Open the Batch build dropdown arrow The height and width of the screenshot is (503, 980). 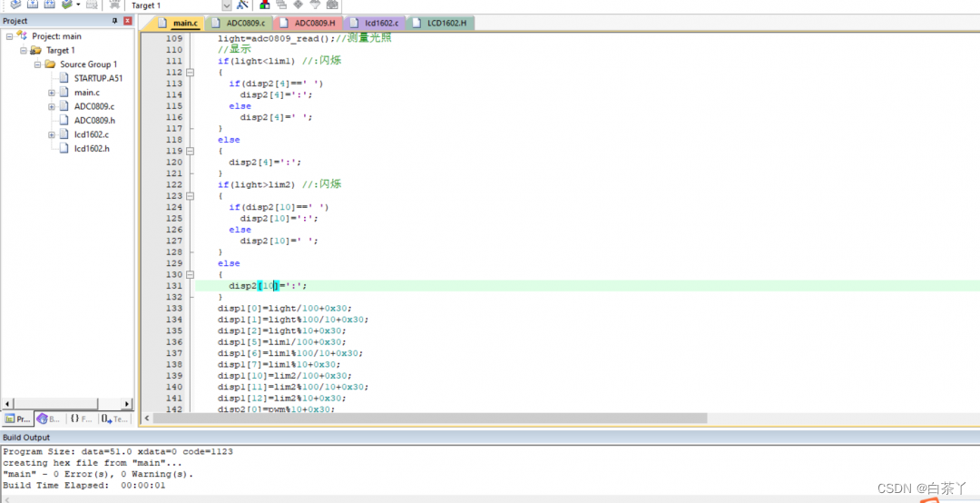pos(78,5)
